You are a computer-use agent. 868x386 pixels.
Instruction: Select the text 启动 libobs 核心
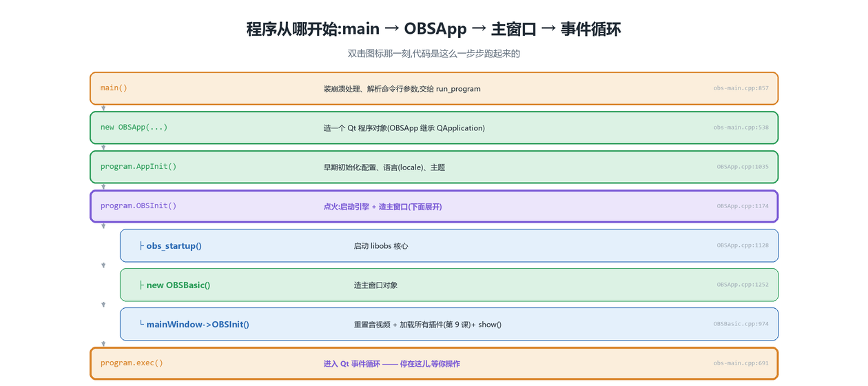click(x=381, y=246)
